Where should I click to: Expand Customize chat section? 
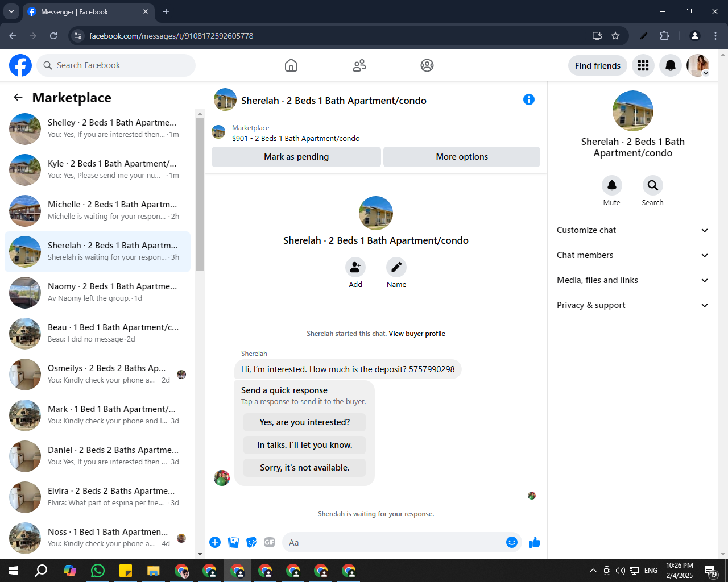point(632,230)
